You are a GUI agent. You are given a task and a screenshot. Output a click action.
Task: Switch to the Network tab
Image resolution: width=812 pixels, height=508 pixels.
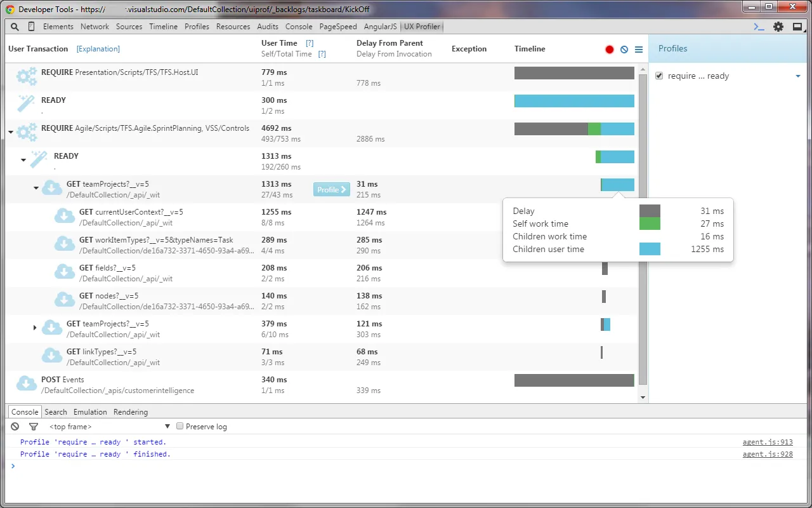[x=95, y=27]
